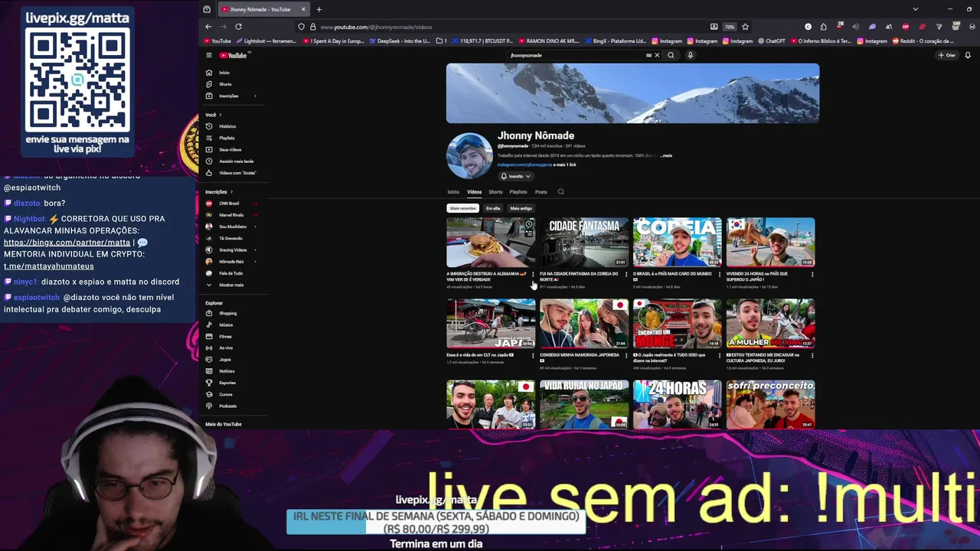Click the YouTube logo
This screenshot has height=551, width=980.
click(x=234, y=55)
